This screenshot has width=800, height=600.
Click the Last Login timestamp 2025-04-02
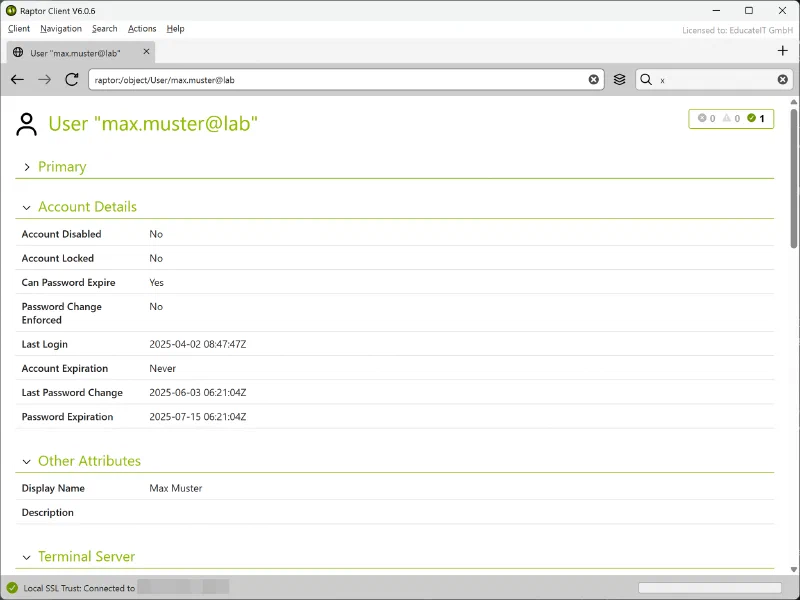tap(197, 344)
